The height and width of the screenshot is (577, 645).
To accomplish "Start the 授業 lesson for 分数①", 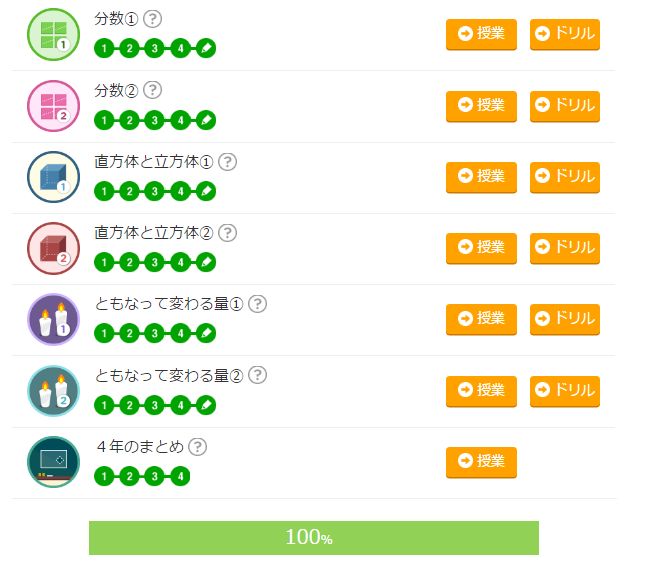I will 481,34.
